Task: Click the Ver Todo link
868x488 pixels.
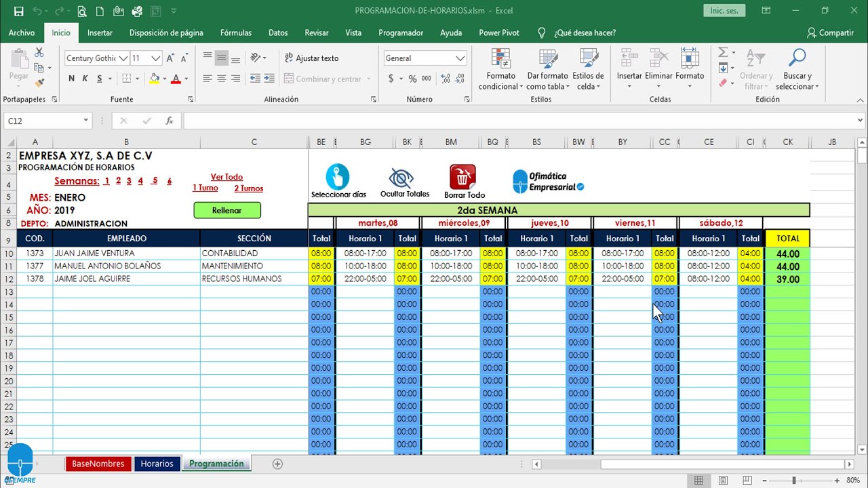Action: [x=226, y=177]
